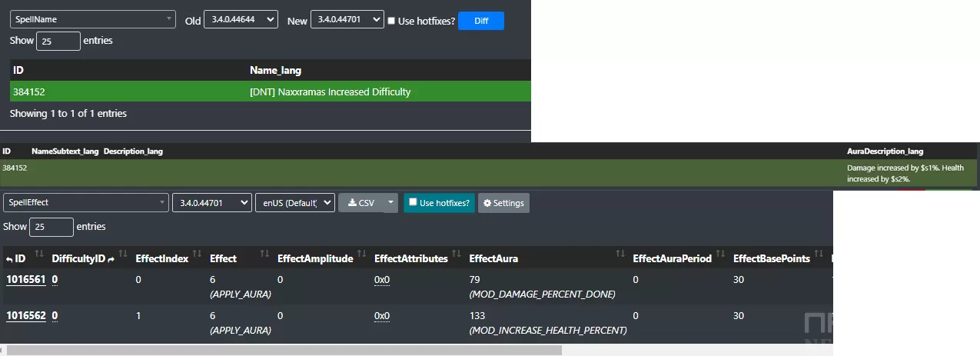Toggle the teal Use hotfixes checkbox
Image resolution: width=980 pixels, height=356 pixels.
[414, 202]
